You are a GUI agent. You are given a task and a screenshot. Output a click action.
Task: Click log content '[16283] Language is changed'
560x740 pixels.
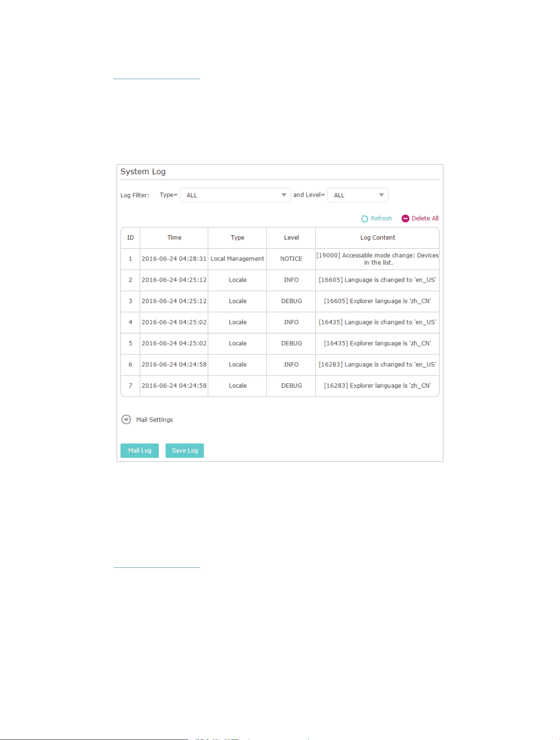[x=378, y=365]
